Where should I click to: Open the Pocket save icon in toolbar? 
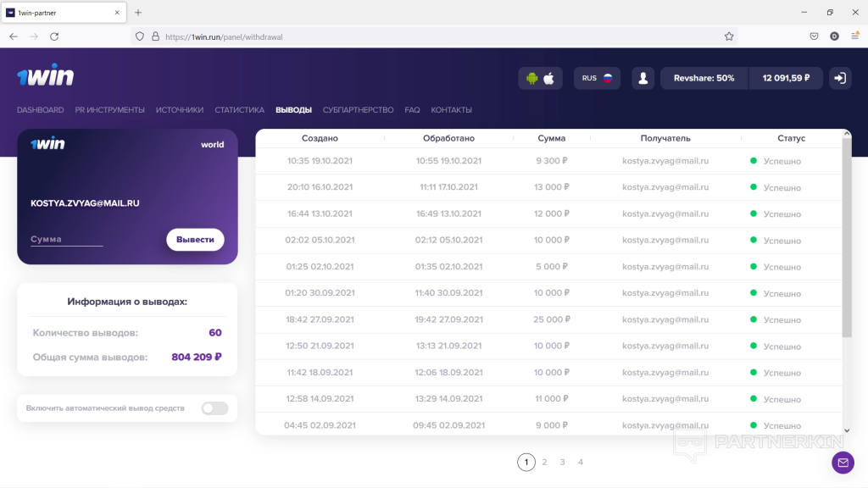coord(814,36)
